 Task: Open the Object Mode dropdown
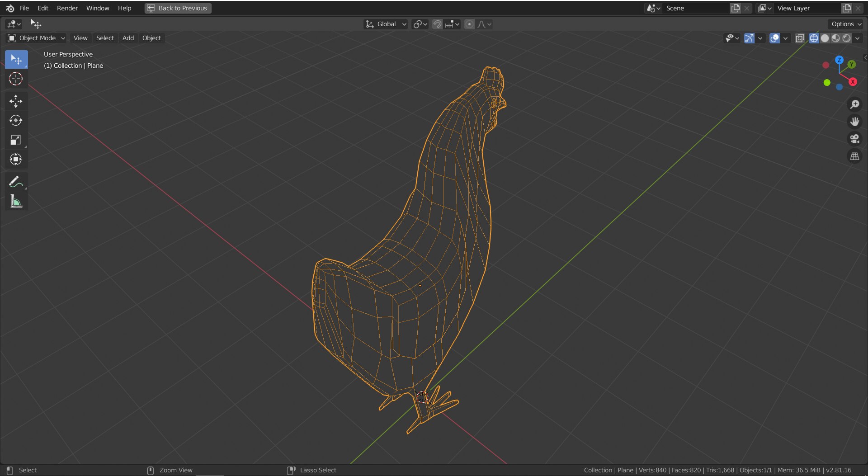pyautogui.click(x=37, y=38)
